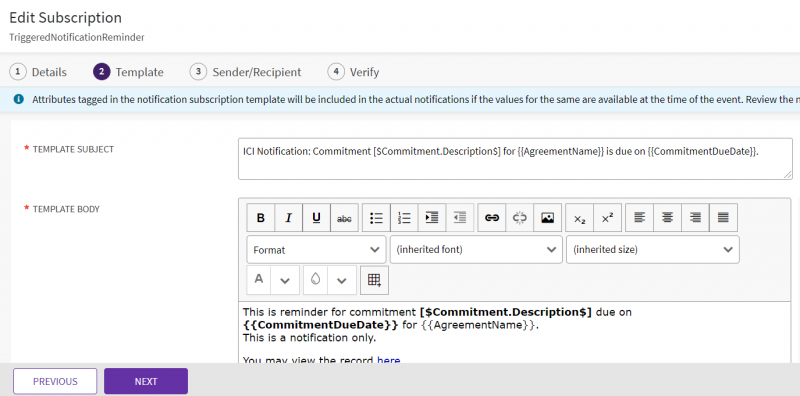Open the Format dropdown
Viewport: 800px width, 396px height.
point(316,250)
